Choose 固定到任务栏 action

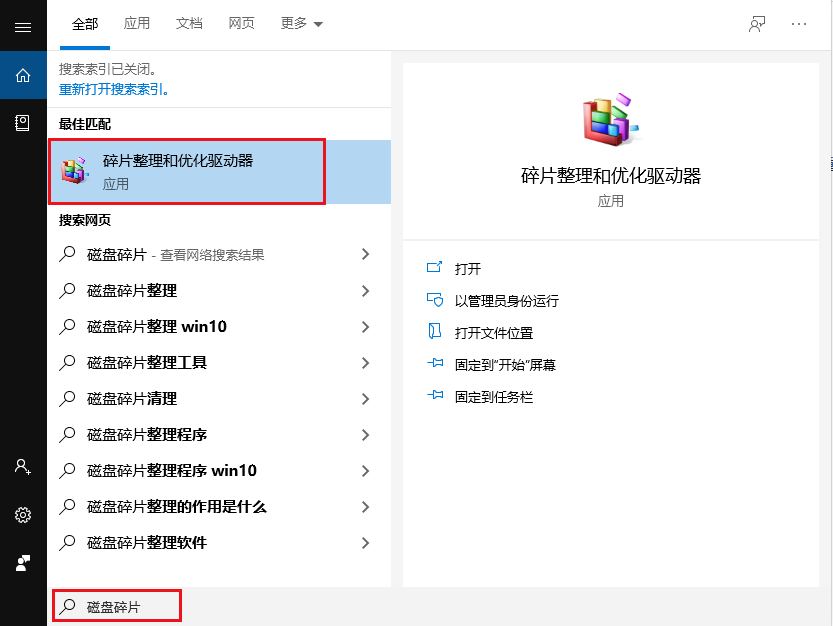click(493, 397)
